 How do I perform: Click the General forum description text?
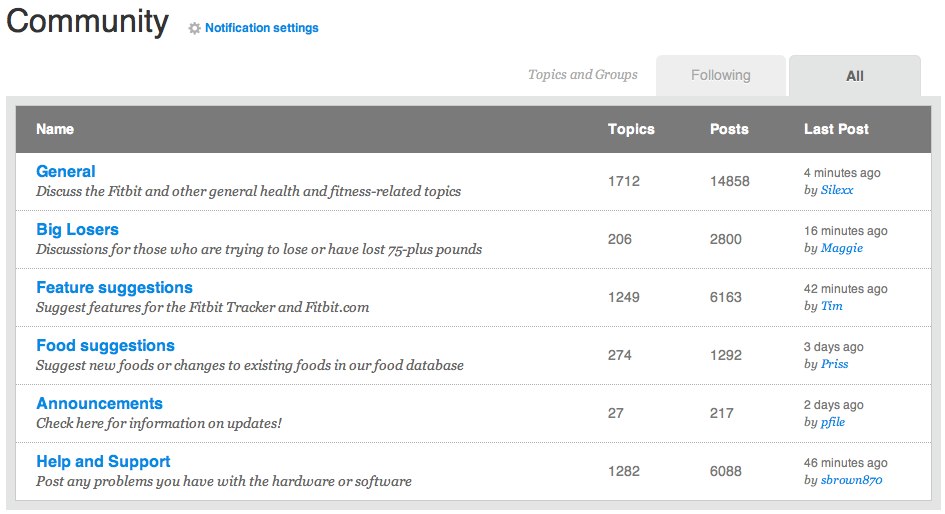(248, 192)
